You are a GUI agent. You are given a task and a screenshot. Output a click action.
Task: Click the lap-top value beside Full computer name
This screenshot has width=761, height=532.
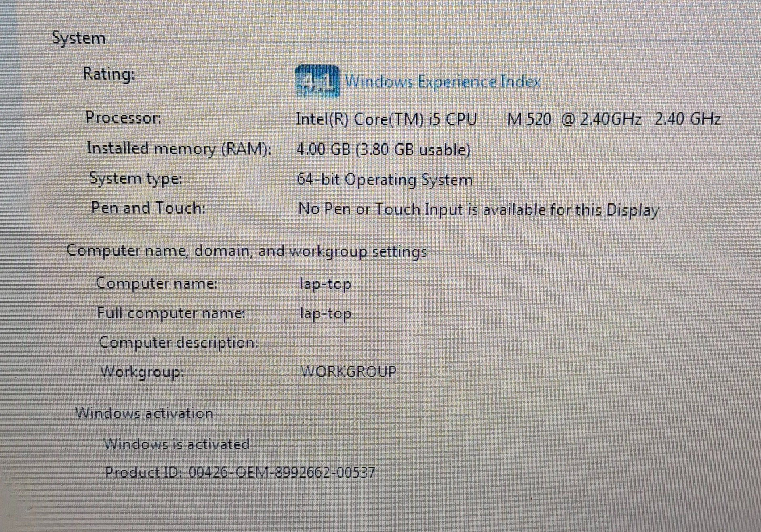click(326, 314)
